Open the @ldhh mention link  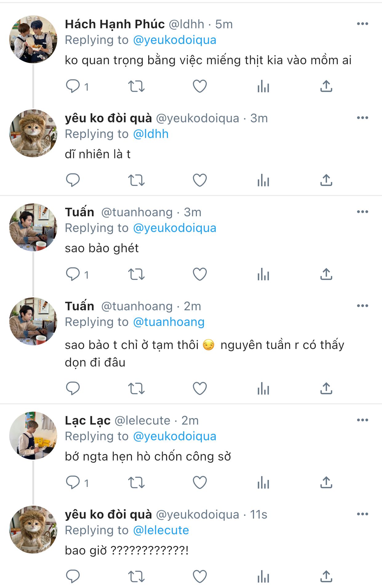(151, 134)
